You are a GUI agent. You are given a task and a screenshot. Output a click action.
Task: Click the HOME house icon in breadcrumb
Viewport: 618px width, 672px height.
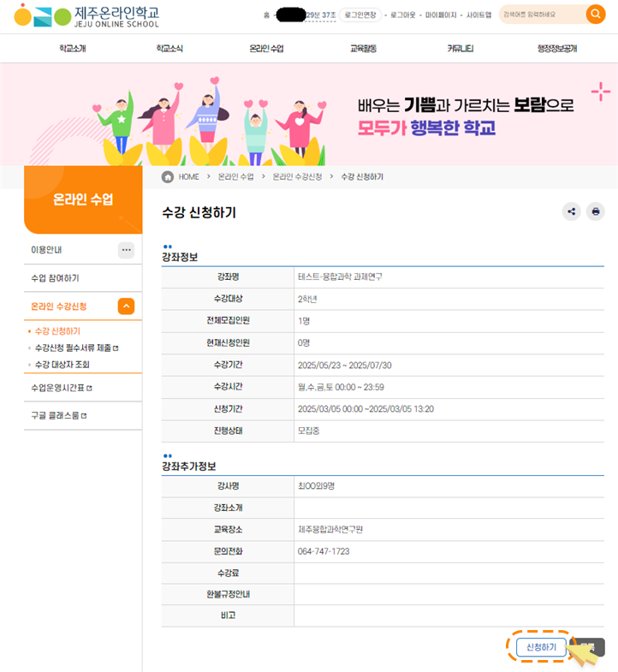[168, 176]
